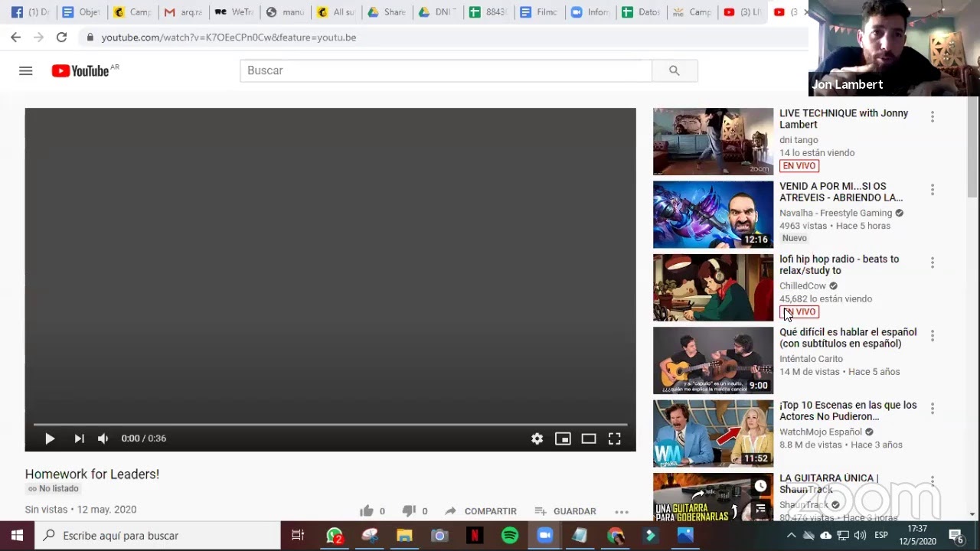Open LIVE TECHNIQUE with Jonny Lambert thumbnail

pyautogui.click(x=713, y=142)
